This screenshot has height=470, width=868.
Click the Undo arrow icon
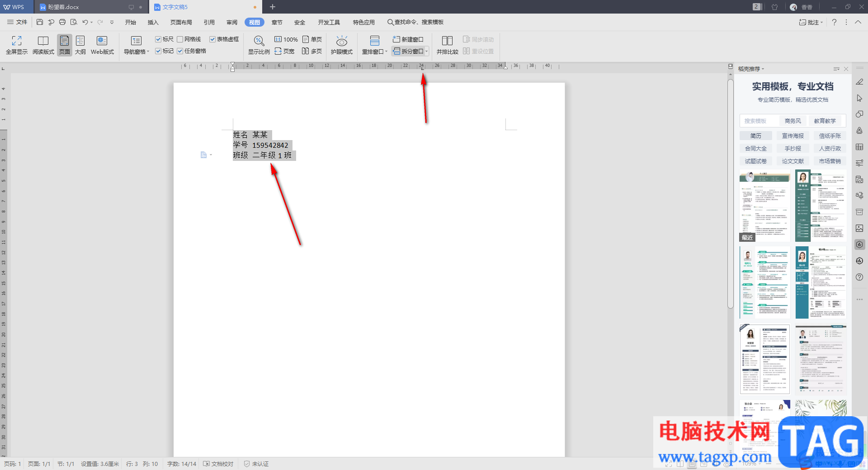[85, 22]
